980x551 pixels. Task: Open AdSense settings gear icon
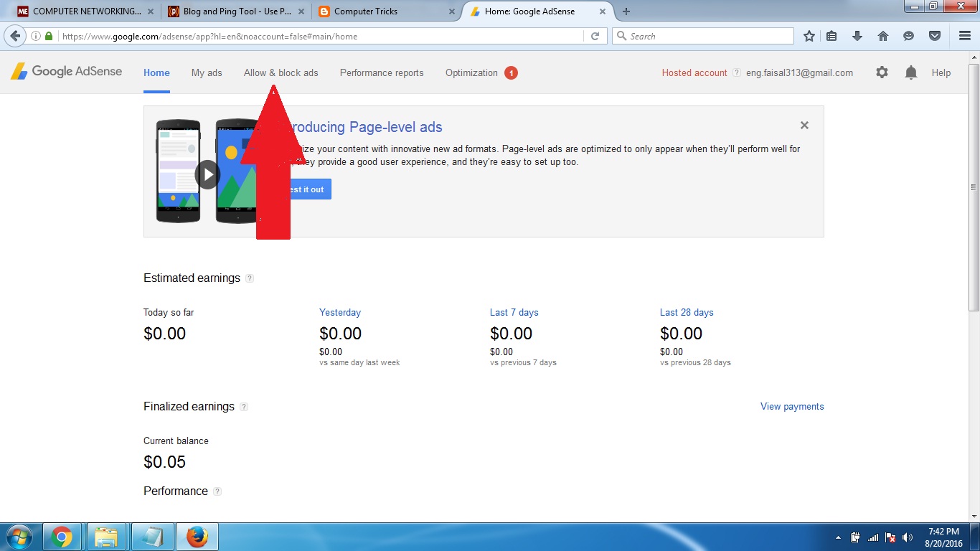882,72
